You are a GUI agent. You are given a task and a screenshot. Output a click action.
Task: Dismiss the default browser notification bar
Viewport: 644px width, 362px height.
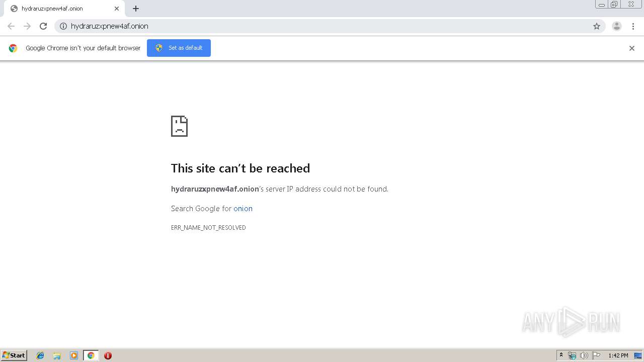tap(632, 48)
